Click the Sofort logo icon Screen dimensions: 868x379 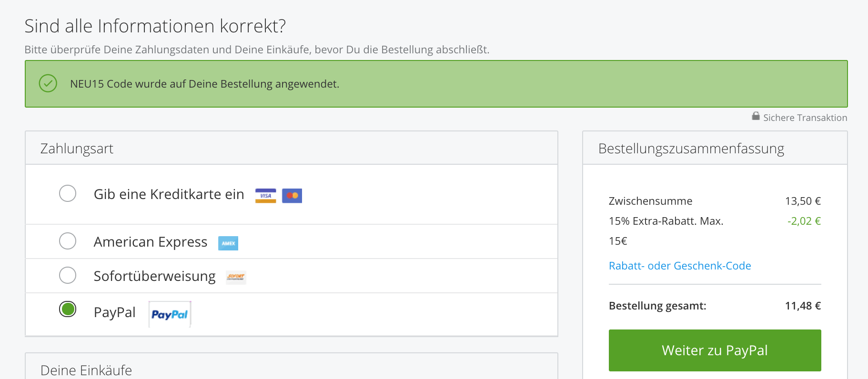tap(236, 277)
